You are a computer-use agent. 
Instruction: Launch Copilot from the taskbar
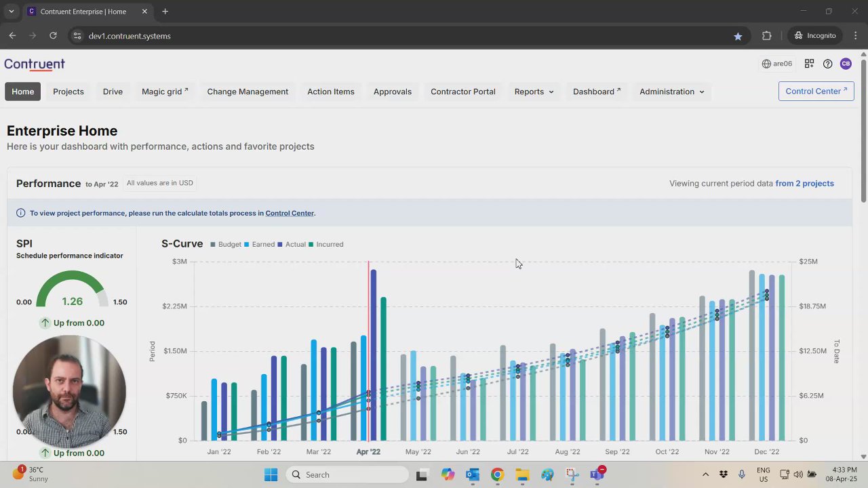click(448, 474)
